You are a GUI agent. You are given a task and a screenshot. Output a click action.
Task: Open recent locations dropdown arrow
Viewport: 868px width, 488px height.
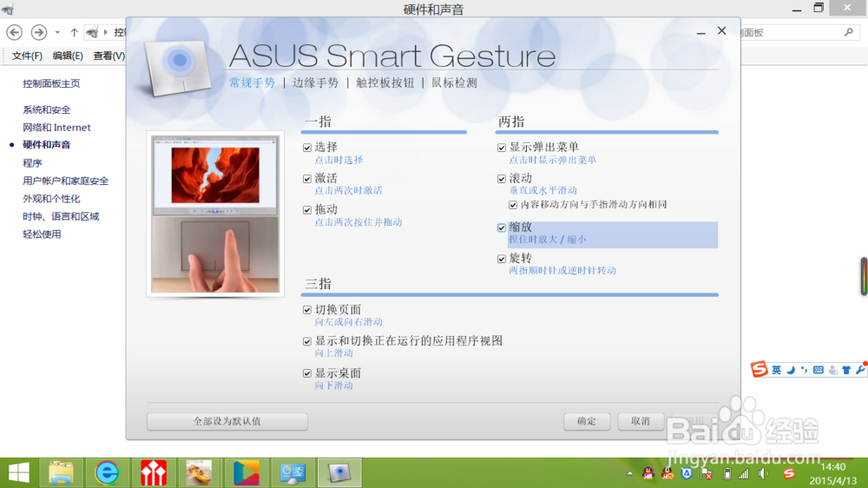coord(57,33)
